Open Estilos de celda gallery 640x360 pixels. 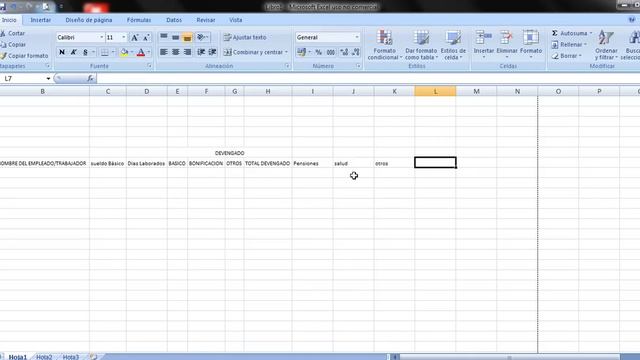[453, 45]
